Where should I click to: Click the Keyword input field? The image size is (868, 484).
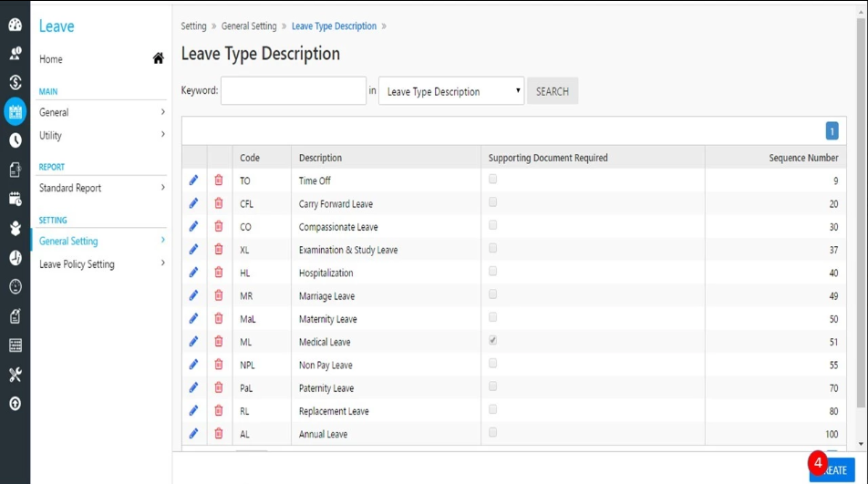click(293, 91)
